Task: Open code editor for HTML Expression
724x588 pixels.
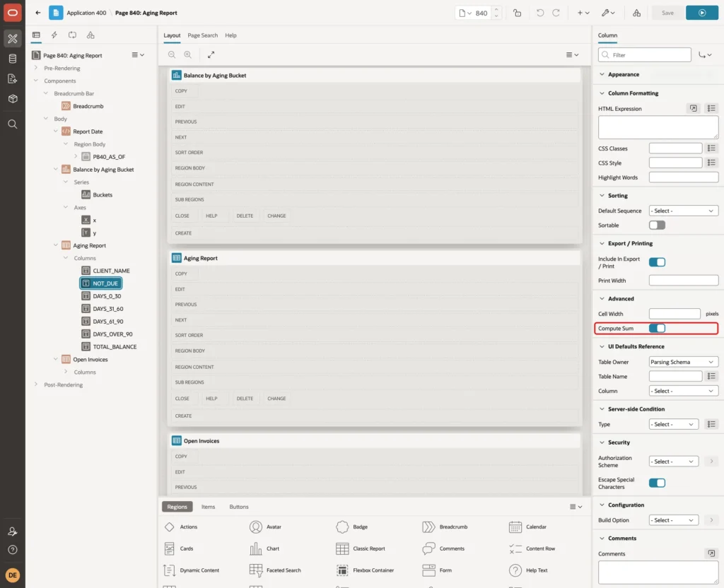Action: 693,108
